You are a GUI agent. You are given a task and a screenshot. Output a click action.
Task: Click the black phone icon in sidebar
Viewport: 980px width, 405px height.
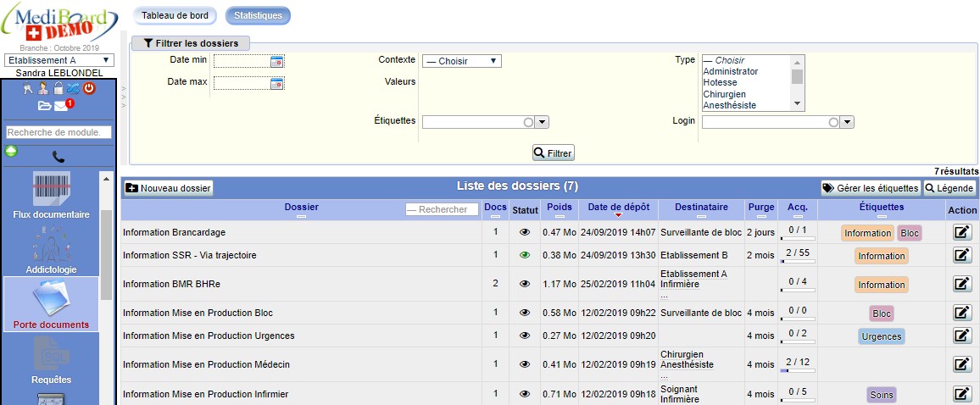tap(58, 157)
